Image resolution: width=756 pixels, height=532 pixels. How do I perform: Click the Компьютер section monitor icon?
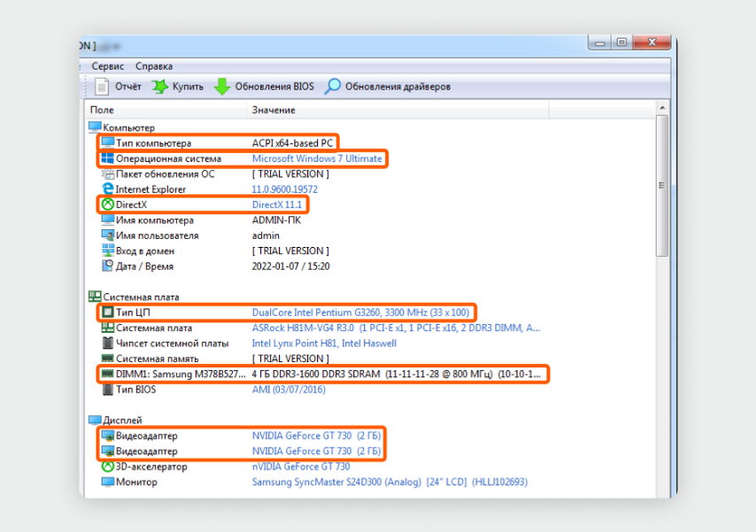pos(95,127)
